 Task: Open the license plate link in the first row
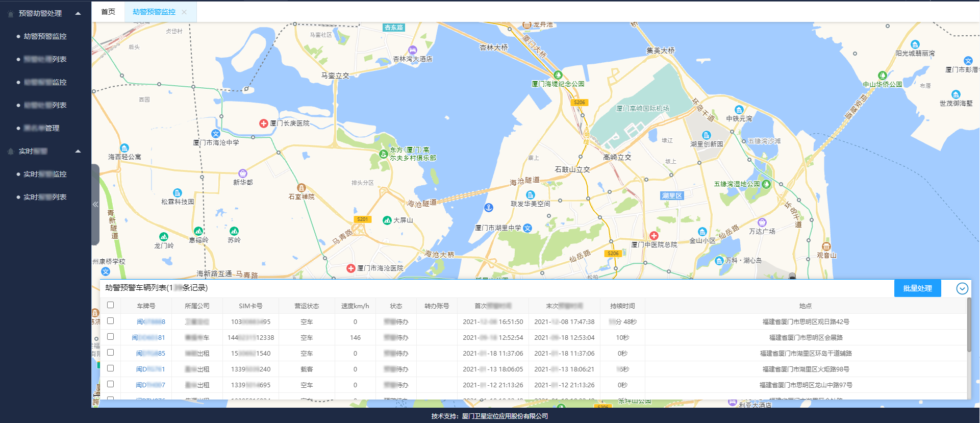(150, 322)
